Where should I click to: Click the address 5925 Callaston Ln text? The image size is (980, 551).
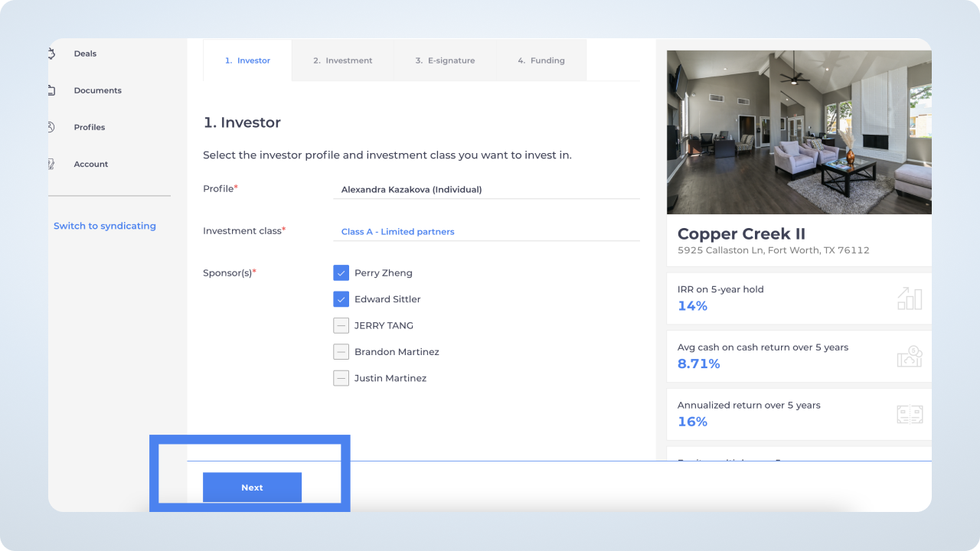[773, 250]
